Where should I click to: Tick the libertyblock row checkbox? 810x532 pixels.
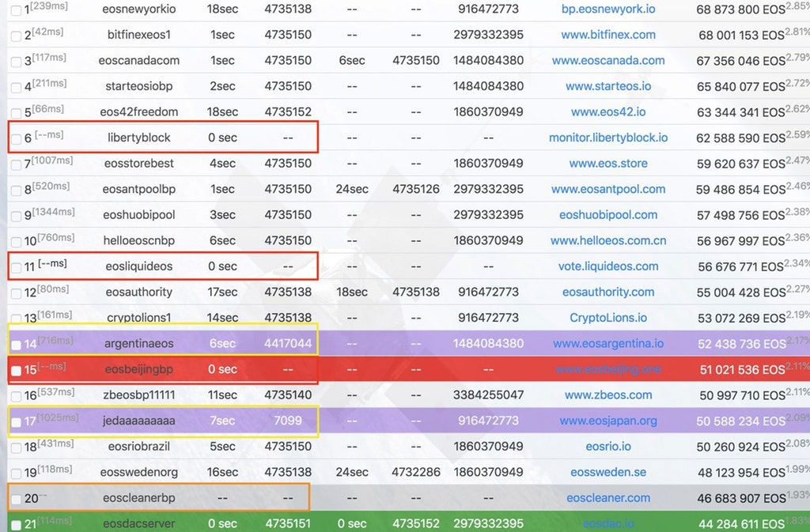[16, 139]
